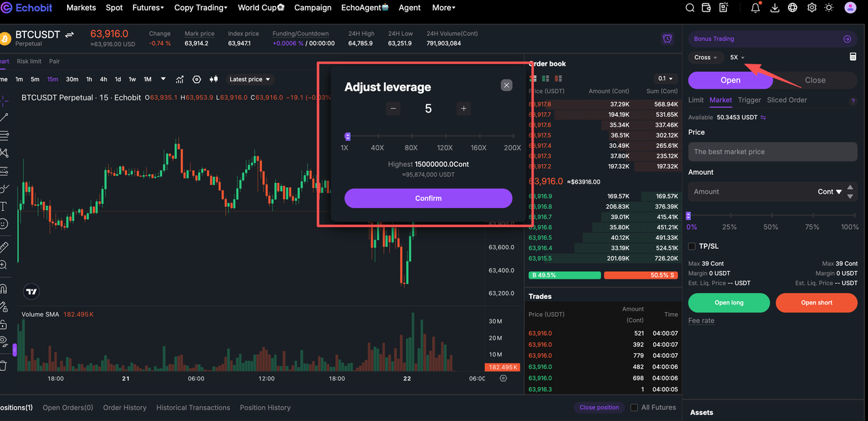868x421 pixels.
Task: Open the settings gear in the header
Action: pyautogui.click(x=812, y=8)
